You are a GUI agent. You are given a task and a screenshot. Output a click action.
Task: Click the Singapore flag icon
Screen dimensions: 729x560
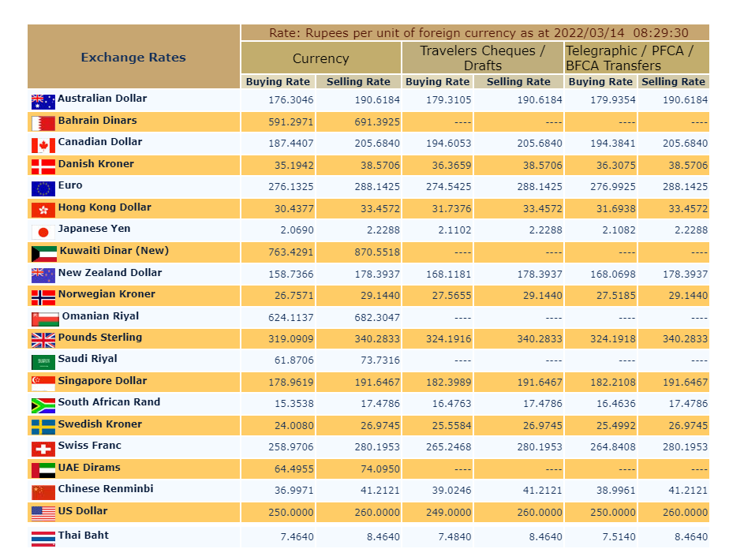(x=43, y=384)
